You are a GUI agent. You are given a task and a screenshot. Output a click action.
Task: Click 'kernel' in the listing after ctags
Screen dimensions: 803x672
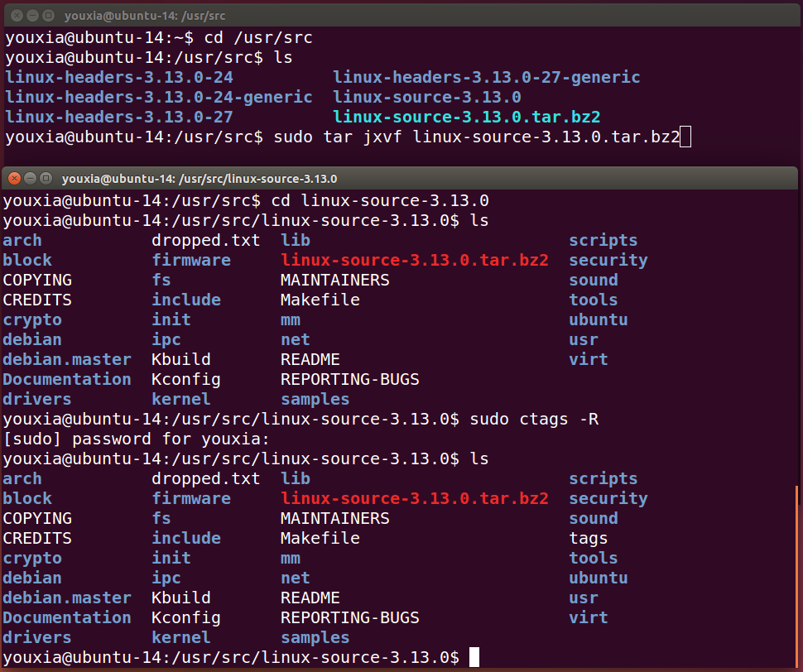tap(180, 638)
